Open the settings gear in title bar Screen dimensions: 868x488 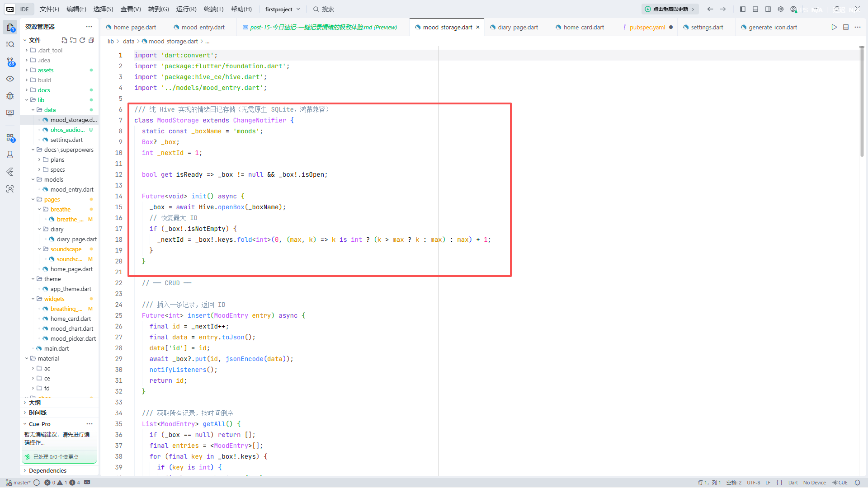[781, 9]
